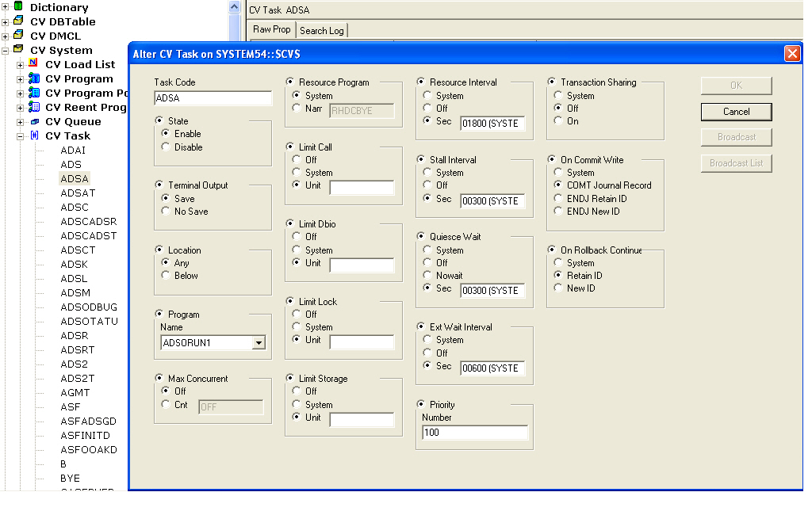Expand the CV Queue node
Image resolution: width=812 pixels, height=515 pixels.
coord(20,122)
